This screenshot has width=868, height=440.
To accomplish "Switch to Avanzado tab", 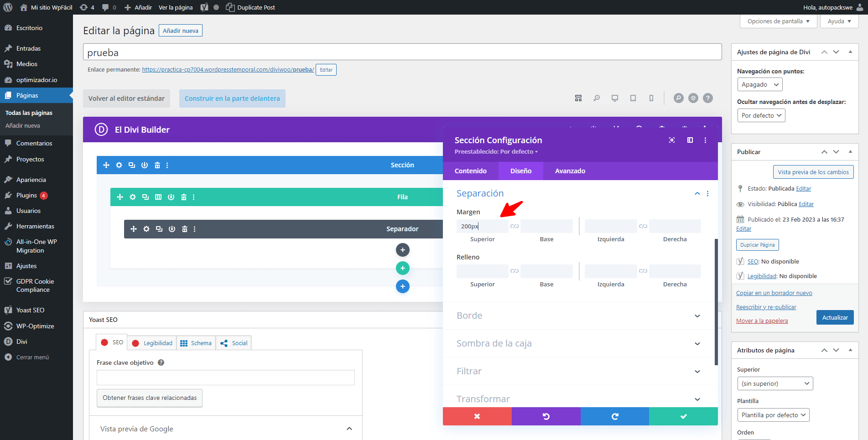I will [570, 171].
